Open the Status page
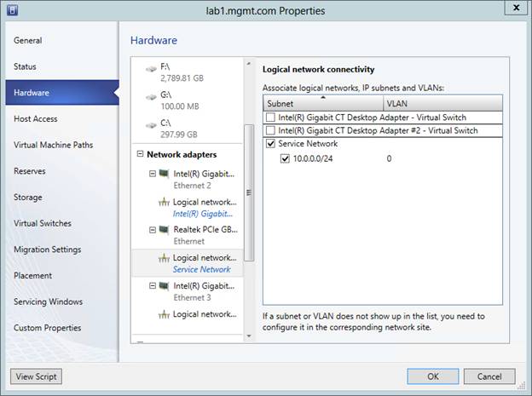This screenshot has width=532, height=396. [x=25, y=66]
